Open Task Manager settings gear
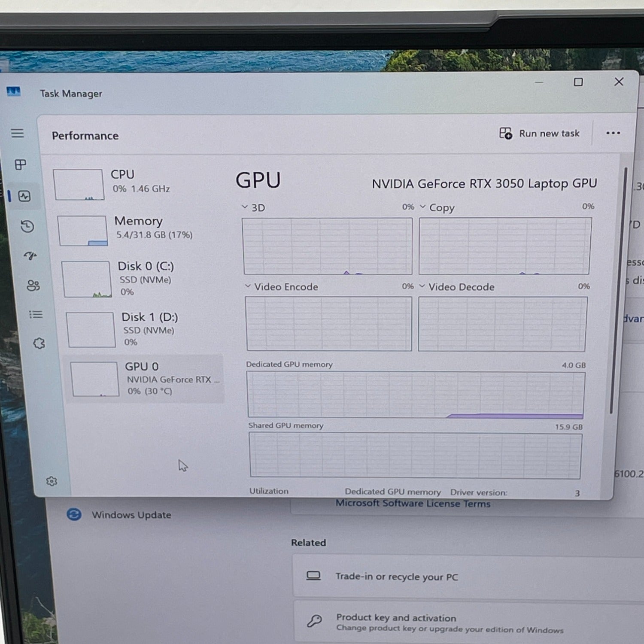Screen dimensions: 644x644 52,481
